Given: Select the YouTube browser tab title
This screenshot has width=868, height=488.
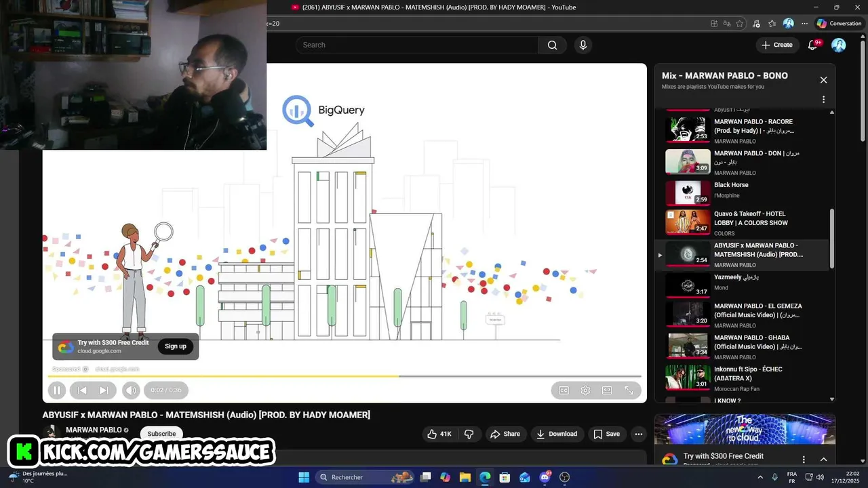Looking at the screenshot, I should (x=439, y=7).
